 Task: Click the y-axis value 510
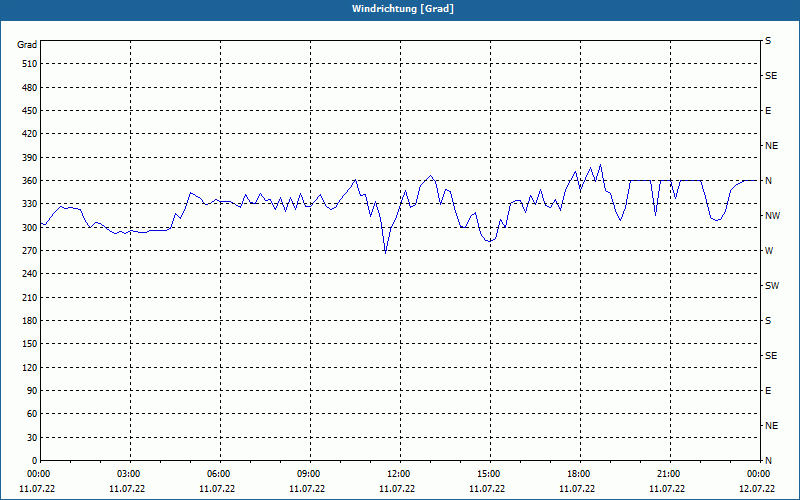point(30,64)
